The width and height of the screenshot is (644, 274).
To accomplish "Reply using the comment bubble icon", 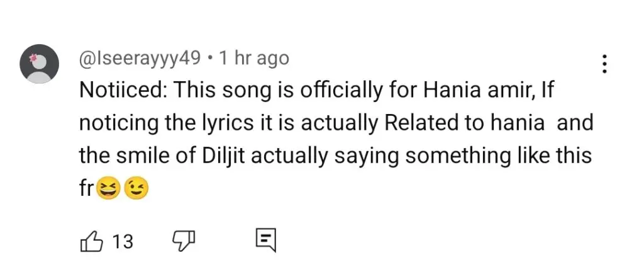I will [x=267, y=241].
